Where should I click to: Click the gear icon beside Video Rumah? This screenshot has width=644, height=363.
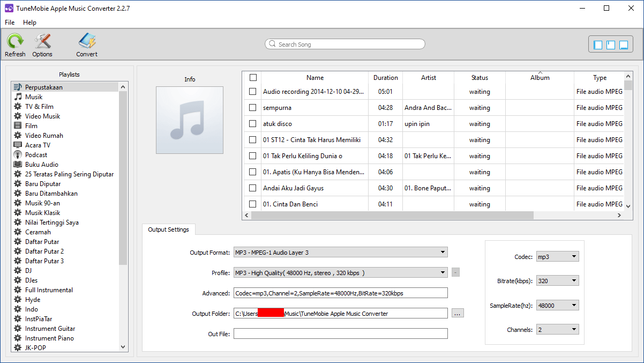18,135
